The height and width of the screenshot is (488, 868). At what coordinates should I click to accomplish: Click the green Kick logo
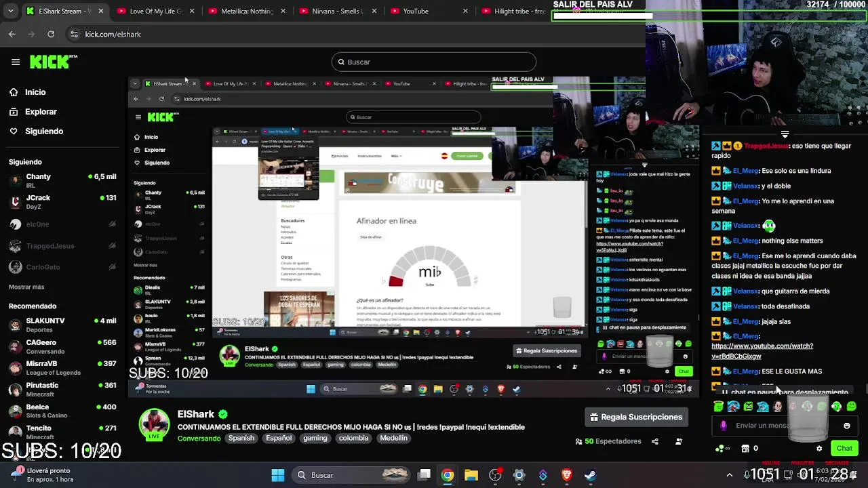[x=54, y=62]
